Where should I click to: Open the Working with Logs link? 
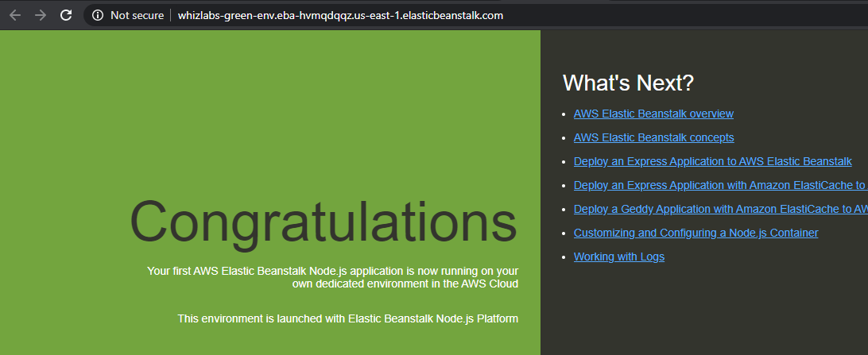[619, 257]
